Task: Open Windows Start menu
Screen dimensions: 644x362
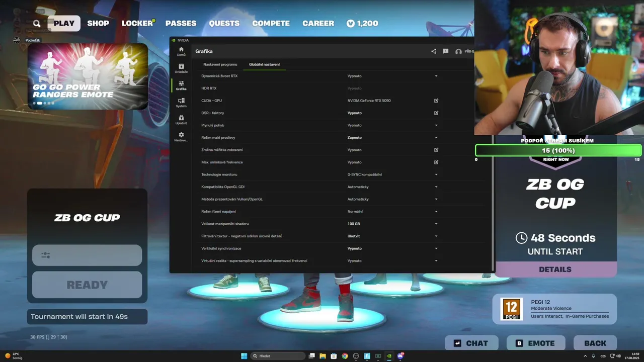Action: coord(244,356)
